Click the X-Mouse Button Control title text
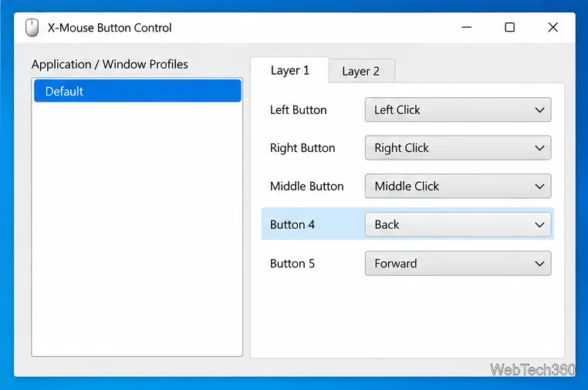The image size is (588, 390). (x=110, y=28)
